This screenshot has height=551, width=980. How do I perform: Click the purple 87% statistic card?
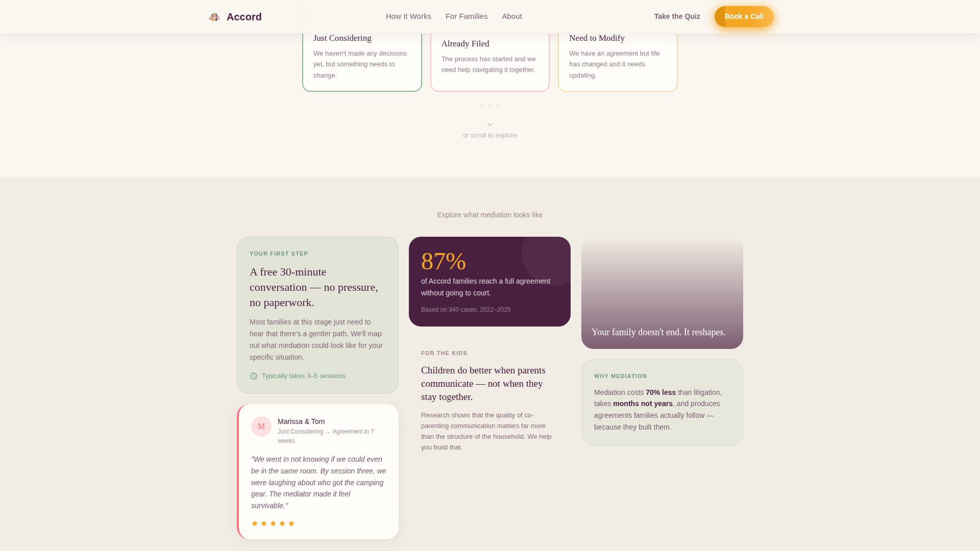tap(489, 281)
